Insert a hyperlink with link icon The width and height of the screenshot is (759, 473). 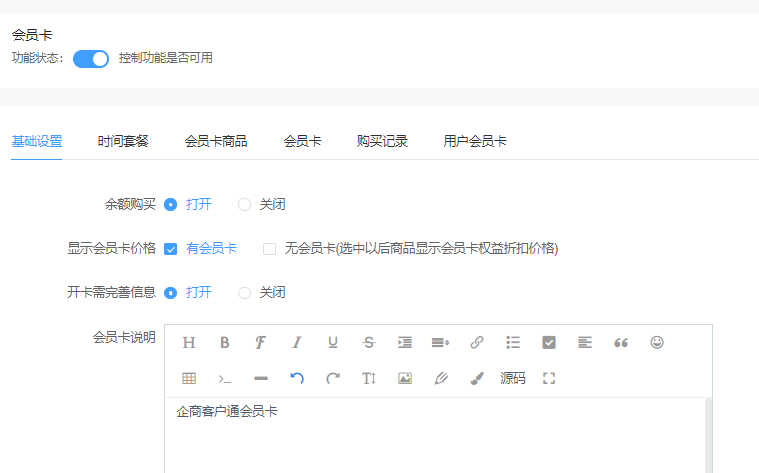pyautogui.click(x=477, y=343)
